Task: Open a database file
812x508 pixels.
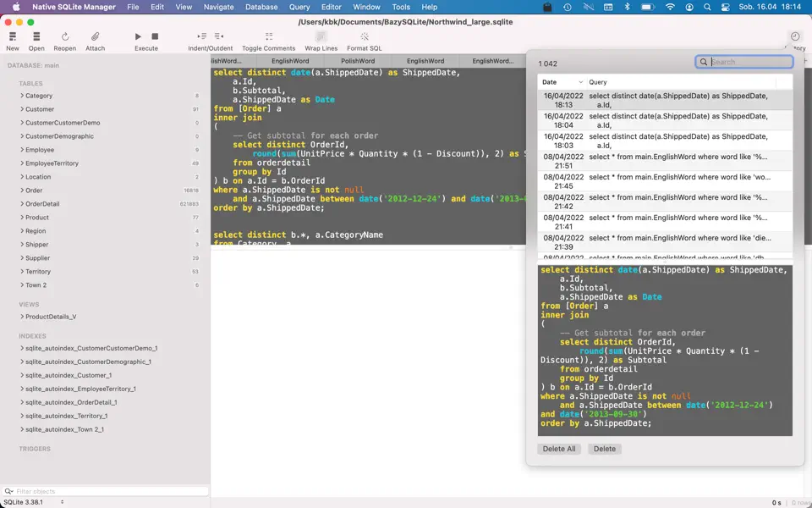Action: [x=36, y=38]
